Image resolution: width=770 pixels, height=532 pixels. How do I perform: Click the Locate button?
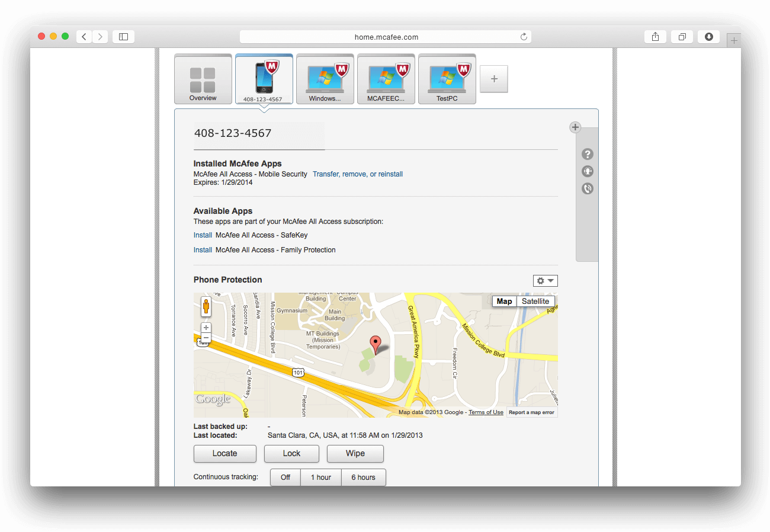click(225, 454)
